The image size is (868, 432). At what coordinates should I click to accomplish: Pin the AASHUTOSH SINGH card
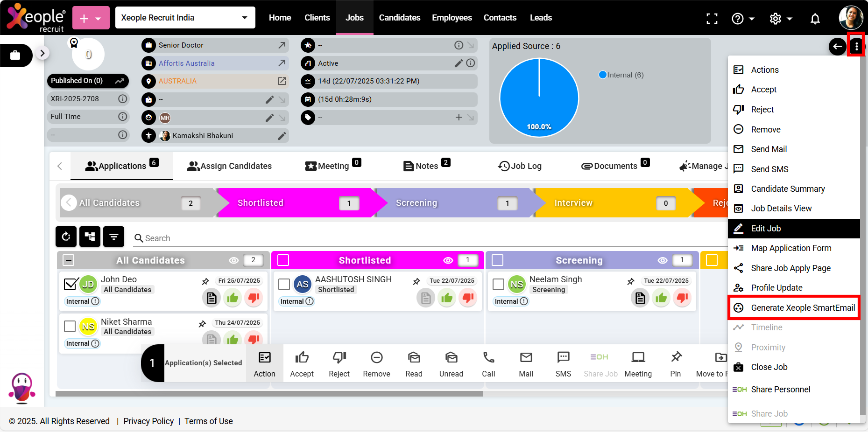pyautogui.click(x=416, y=281)
